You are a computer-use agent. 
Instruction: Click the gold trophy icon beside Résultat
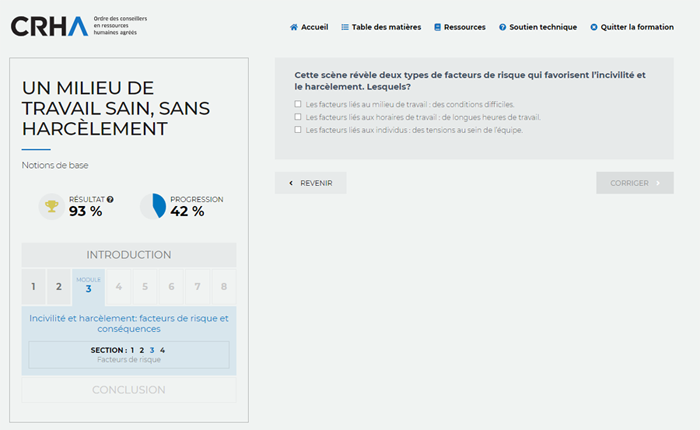click(x=52, y=206)
